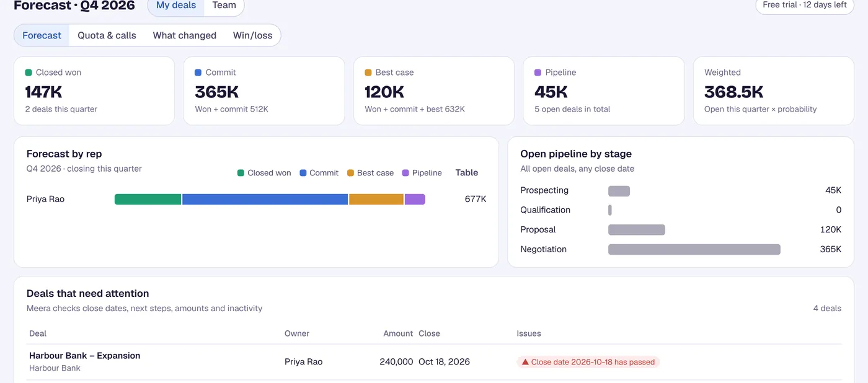Click the orange Best case card swatch
868x383 pixels.
368,73
